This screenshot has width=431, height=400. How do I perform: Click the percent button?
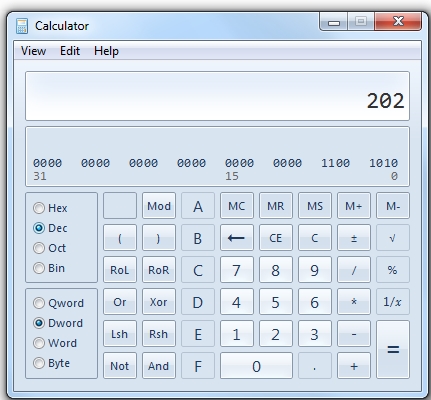pos(393,270)
